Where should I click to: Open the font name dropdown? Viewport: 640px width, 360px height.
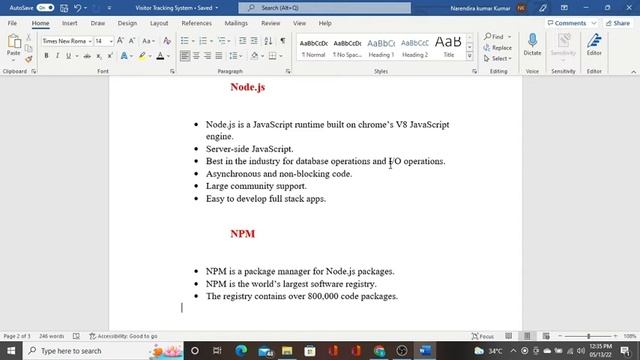click(90, 41)
